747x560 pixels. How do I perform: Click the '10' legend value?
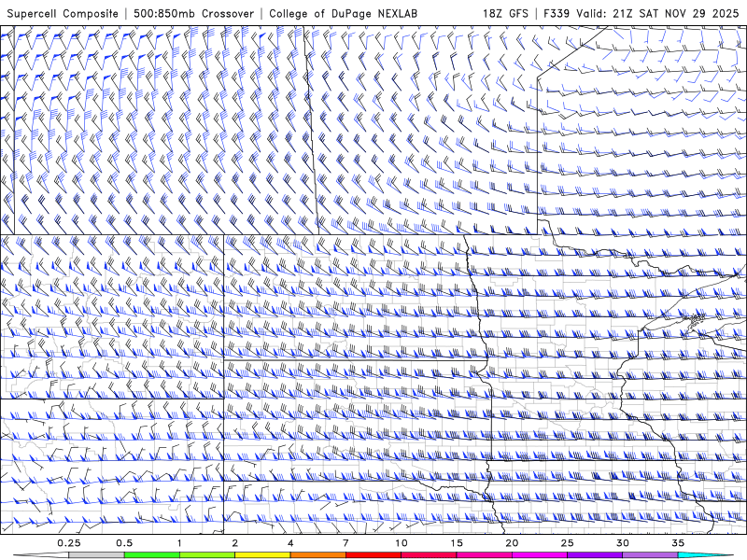(402, 543)
